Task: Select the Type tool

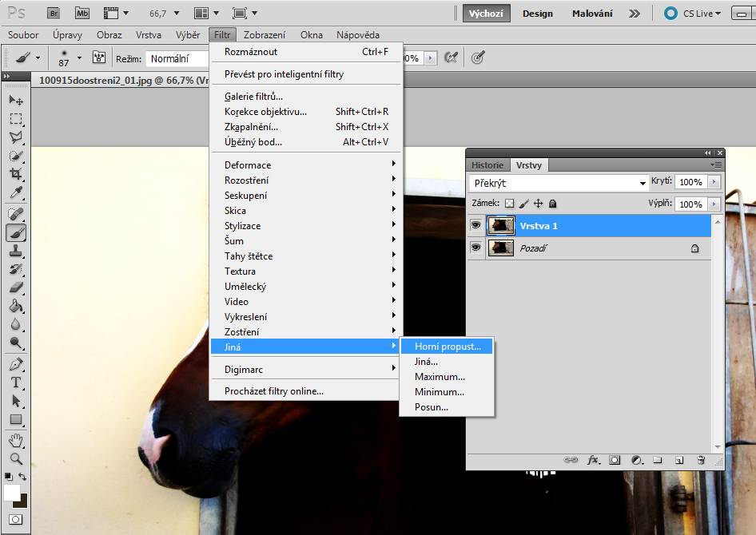Action: pyautogui.click(x=15, y=382)
